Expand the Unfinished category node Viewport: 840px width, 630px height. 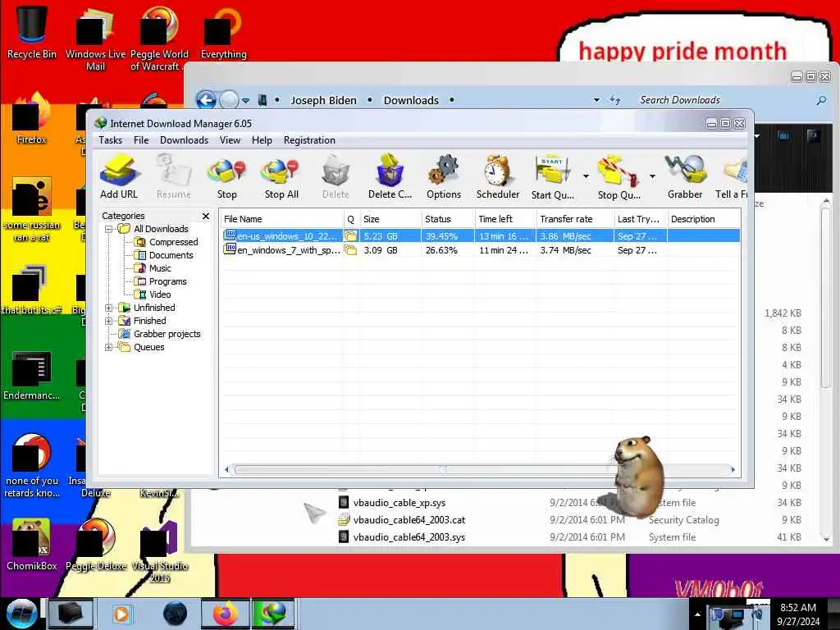[x=109, y=308]
